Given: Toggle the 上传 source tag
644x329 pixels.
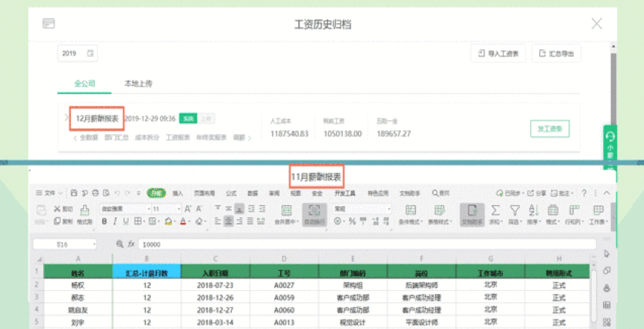Looking at the screenshot, I should tap(207, 119).
